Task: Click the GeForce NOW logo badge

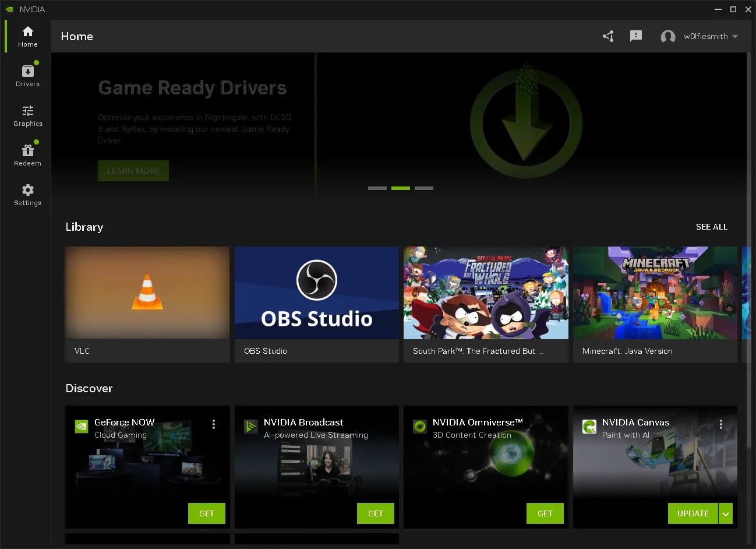Action: 81,426
